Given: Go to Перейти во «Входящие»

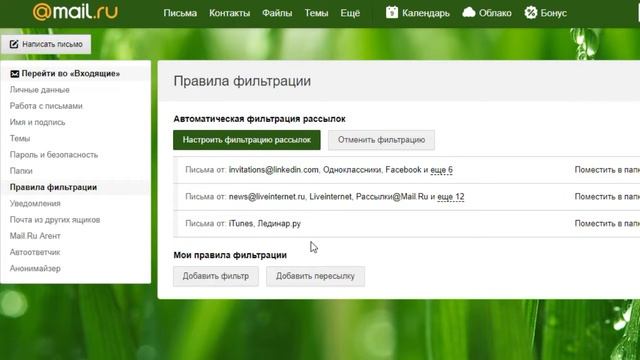Looking at the screenshot, I should tap(71, 74).
